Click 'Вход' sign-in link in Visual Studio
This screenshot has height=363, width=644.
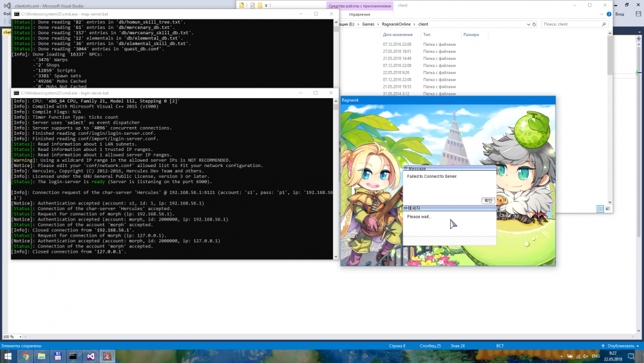tap(620, 14)
